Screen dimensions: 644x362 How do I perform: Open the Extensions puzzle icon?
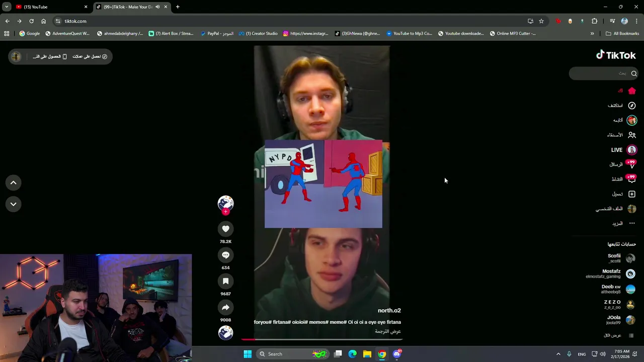click(x=595, y=21)
